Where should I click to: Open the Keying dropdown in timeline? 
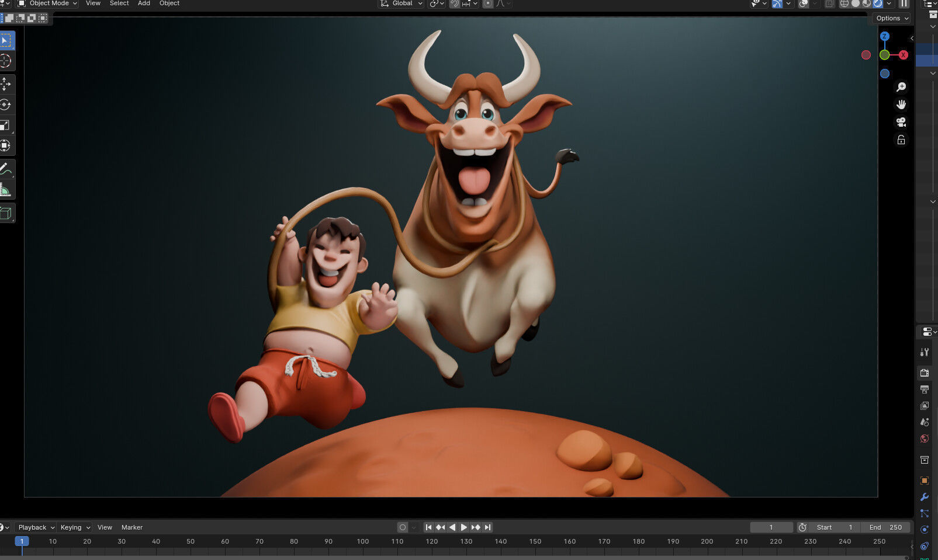(75, 527)
